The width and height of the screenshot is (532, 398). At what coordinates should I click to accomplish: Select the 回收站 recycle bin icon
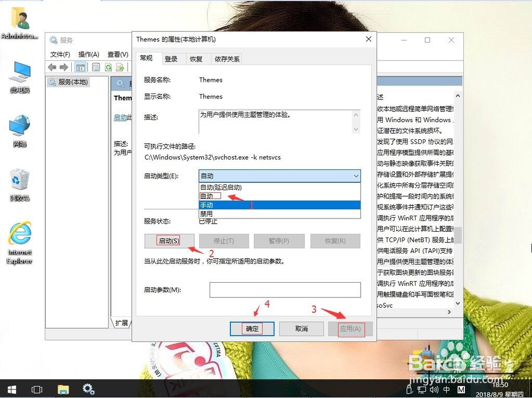click(x=20, y=185)
